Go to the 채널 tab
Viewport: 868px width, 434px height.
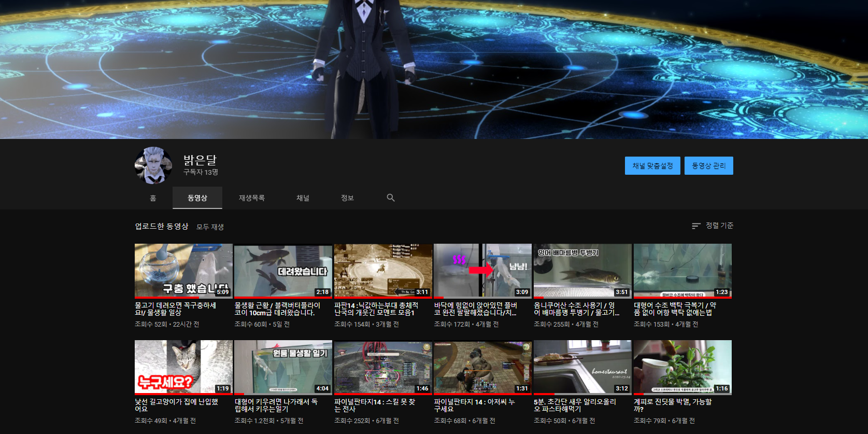click(303, 198)
